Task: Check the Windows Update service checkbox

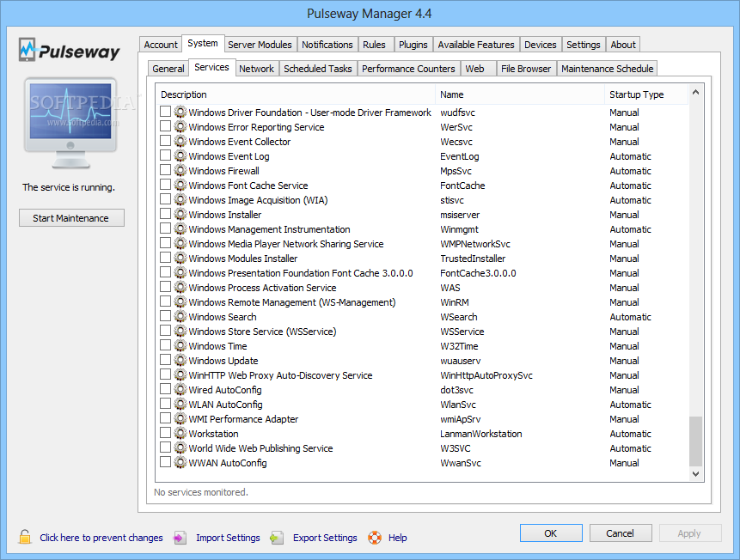Action: (x=165, y=360)
